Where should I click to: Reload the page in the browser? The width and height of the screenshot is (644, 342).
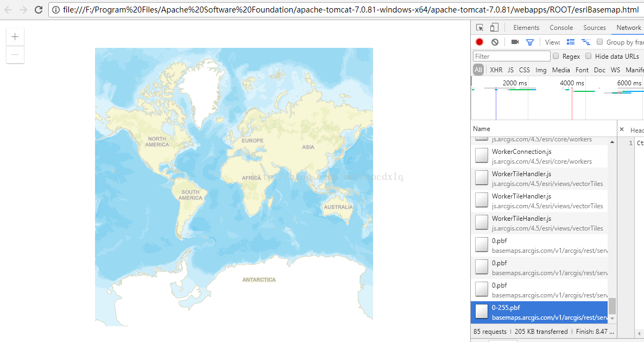(x=39, y=10)
